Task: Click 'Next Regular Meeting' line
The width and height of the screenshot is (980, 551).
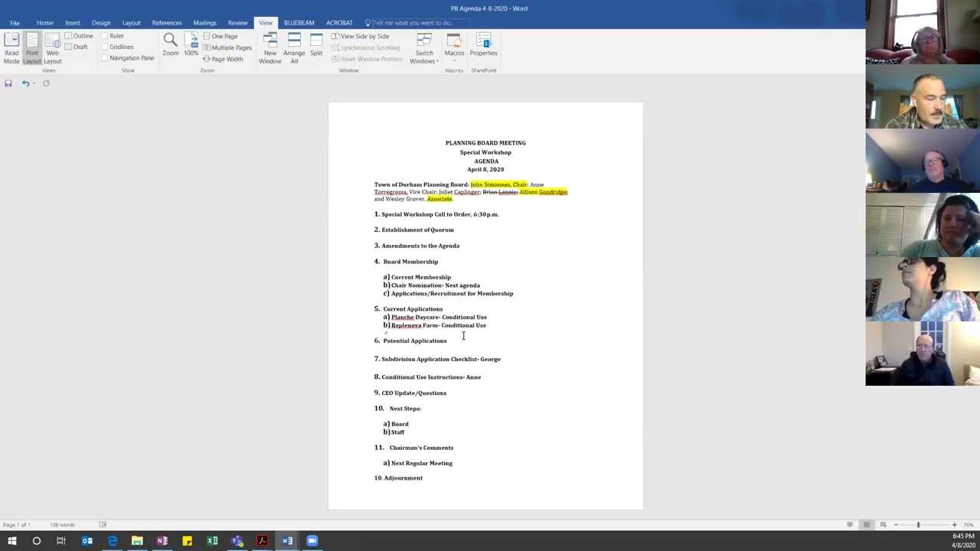Action: pos(421,463)
